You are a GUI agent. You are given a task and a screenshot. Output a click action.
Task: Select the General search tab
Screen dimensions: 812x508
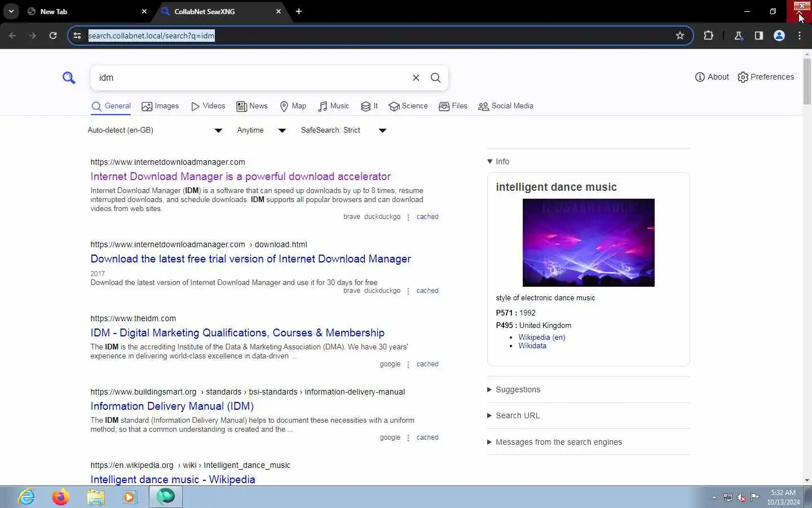pos(111,106)
